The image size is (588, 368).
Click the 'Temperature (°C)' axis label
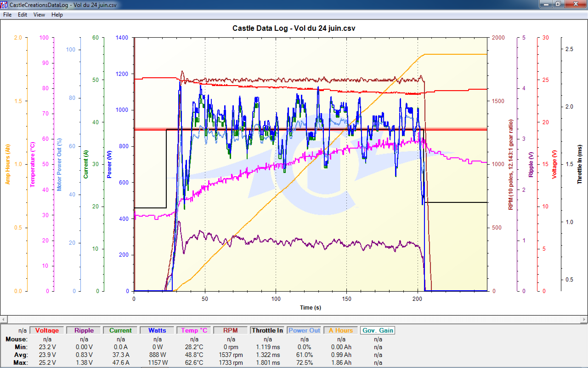coord(32,164)
